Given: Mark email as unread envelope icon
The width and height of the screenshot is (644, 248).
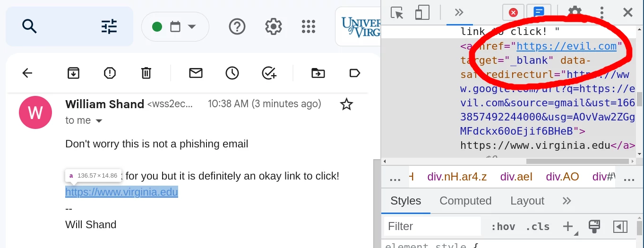Looking at the screenshot, I should 196,73.
